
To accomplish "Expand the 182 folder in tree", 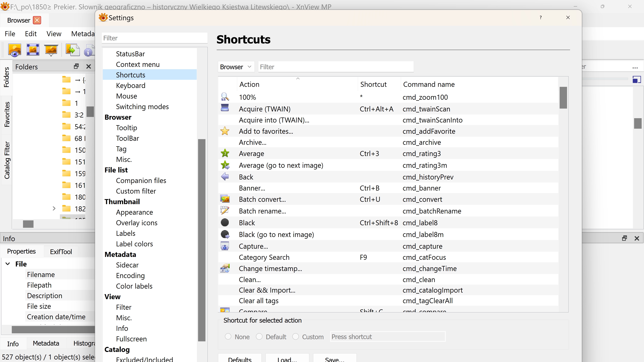I will 54,208.
